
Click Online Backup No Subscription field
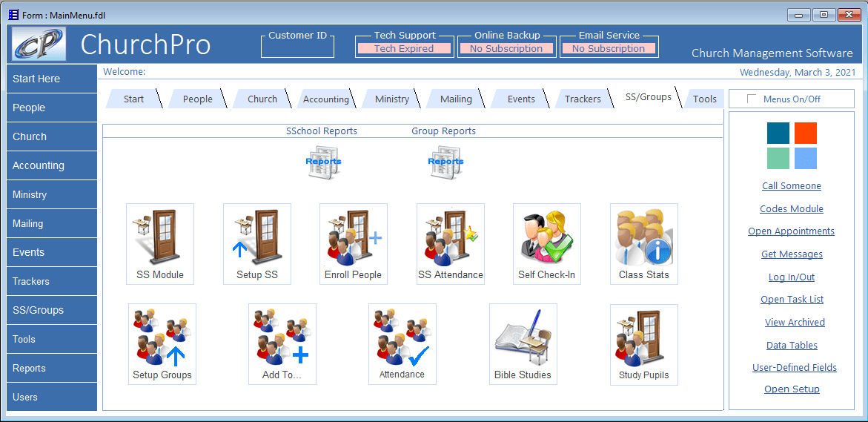[x=506, y=49]
